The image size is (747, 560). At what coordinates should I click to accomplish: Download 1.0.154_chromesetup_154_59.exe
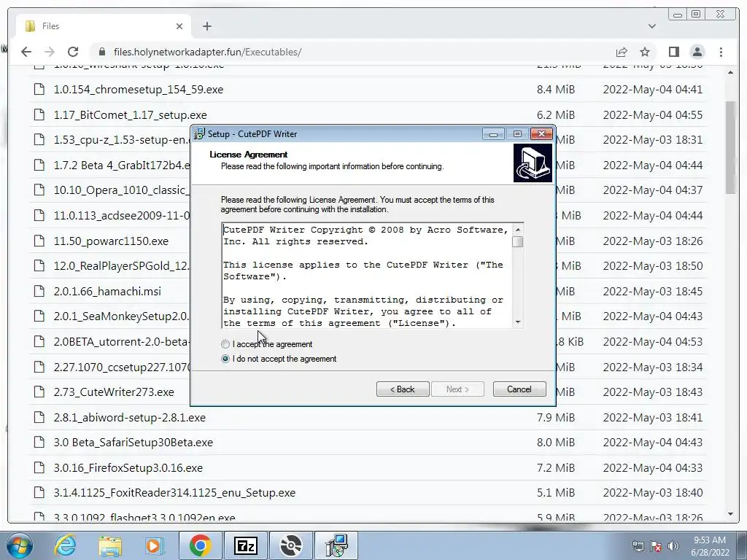[138, 90]
